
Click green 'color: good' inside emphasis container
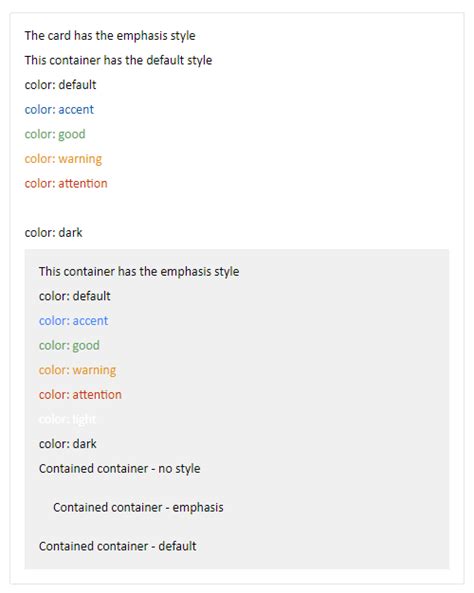pyautogui.click(x=69, y=345)
